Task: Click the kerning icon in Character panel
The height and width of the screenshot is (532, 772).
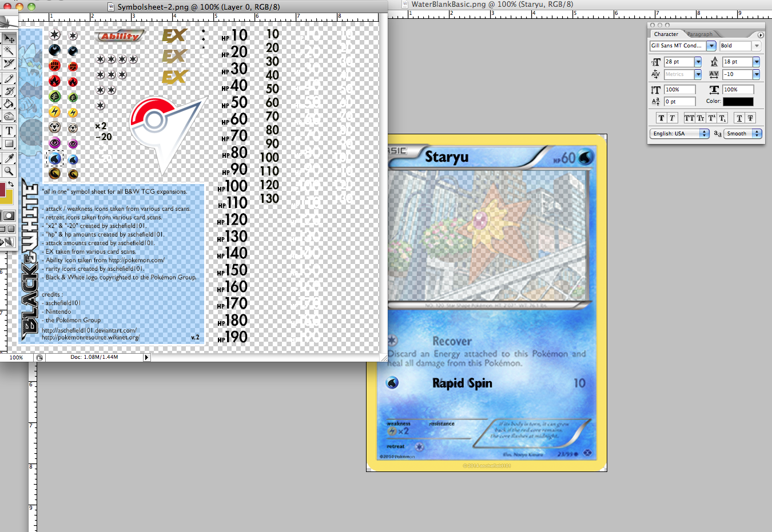Action: [656, 74]
